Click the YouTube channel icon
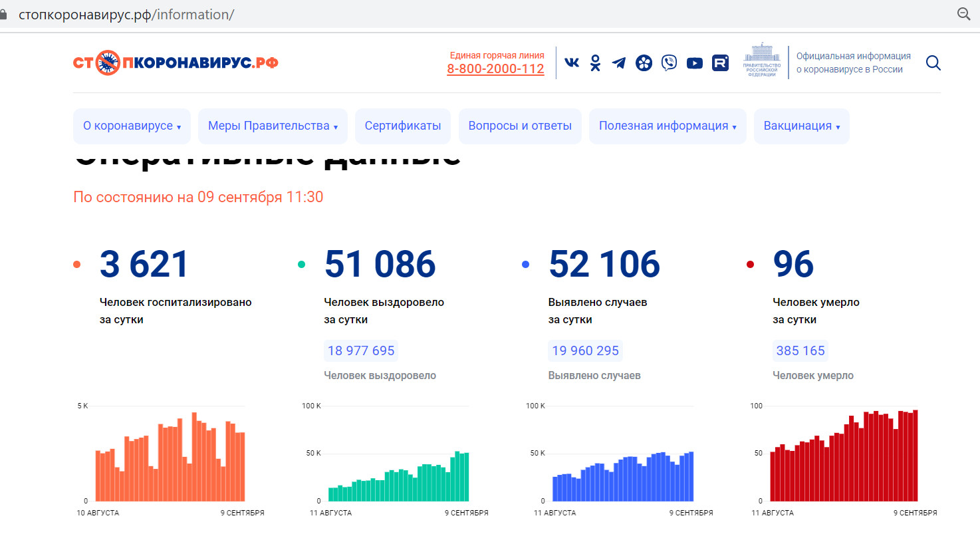Image resolution: width=980 pixels, height=560 pixels. click(694, 62)
